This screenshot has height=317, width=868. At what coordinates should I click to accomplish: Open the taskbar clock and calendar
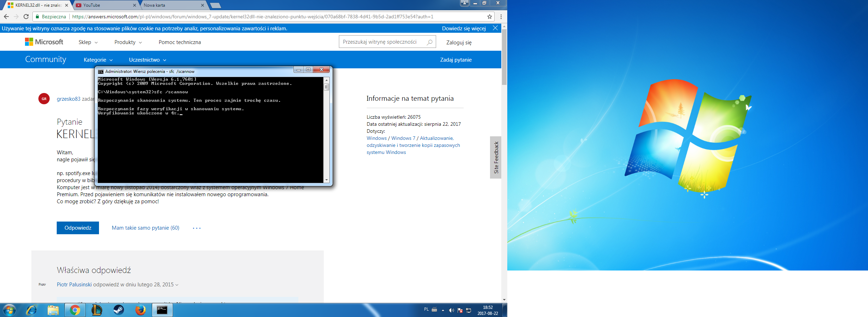(488, 310)
